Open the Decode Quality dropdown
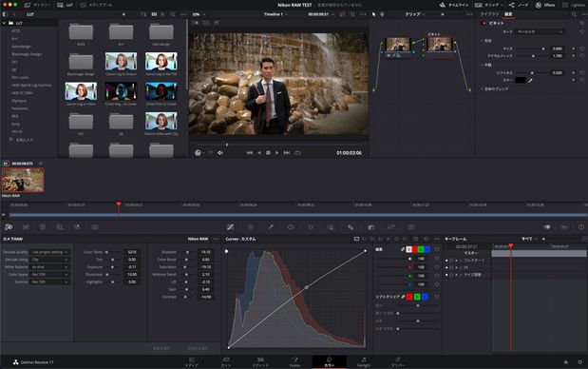 50,252
